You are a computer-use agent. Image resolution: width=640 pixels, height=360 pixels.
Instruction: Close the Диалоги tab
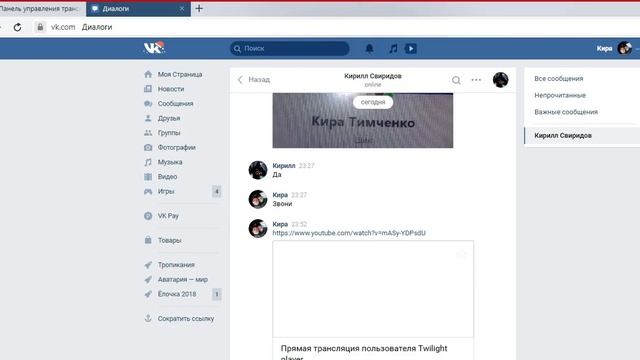click(182, 9)
